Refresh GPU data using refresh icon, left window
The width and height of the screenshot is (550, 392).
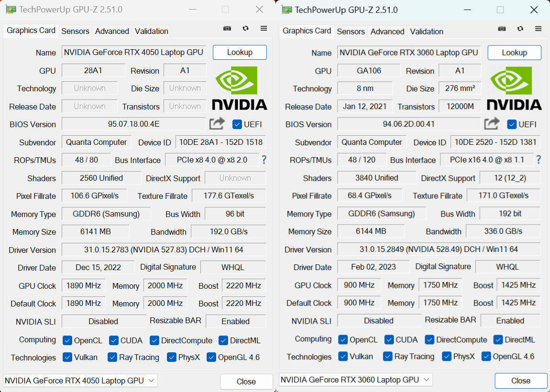[245, 28]
